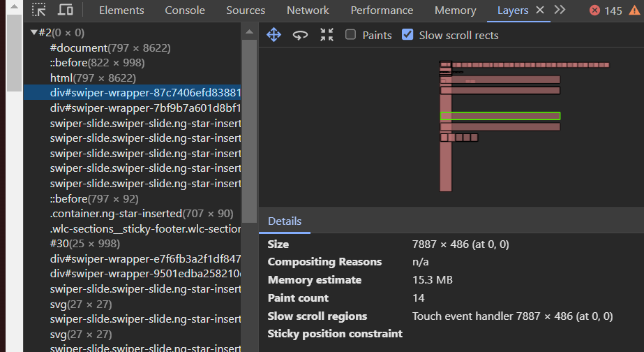Collapse the #2 root layer tree node
Image resolution: width=644 pixels, height=352 pixels.
tap(33, 33)
